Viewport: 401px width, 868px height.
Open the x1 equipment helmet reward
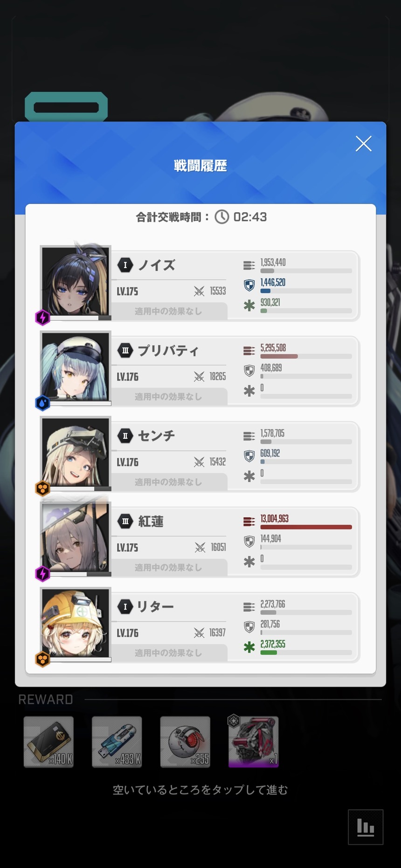pyautogui.click(x=254, y=742)
